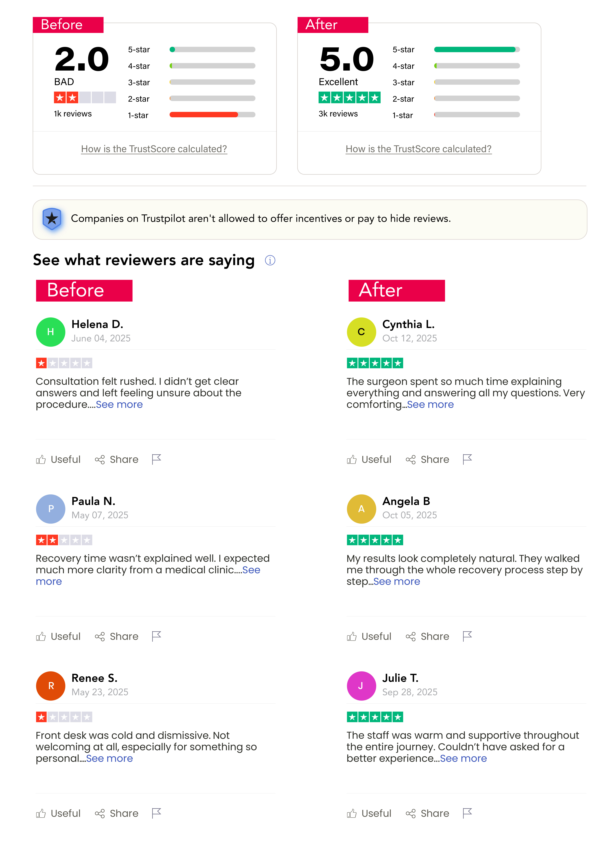This screenshot has width=616, height=846.
Task: Click the info icon beside reviewers heading
Action: click(x=270, y=260)
